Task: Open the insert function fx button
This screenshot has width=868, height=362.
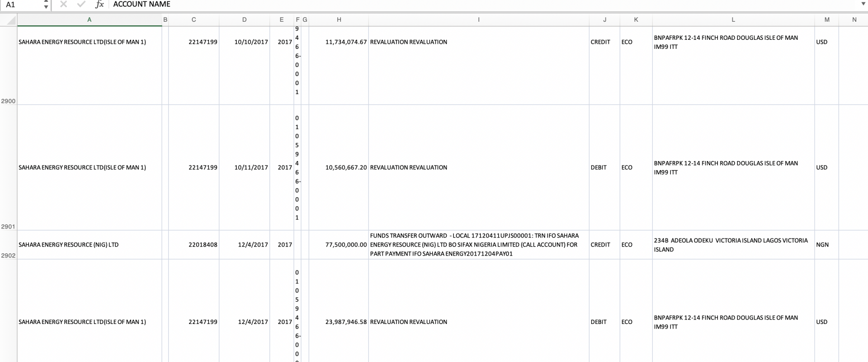Action: coord(99,5)
